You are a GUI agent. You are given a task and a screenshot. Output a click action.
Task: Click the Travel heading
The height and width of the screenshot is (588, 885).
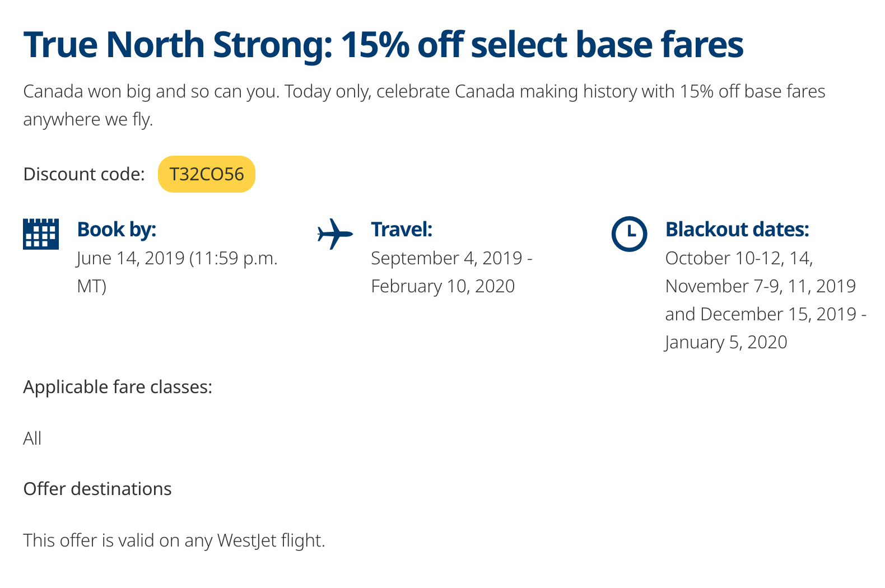coord(402,230)
